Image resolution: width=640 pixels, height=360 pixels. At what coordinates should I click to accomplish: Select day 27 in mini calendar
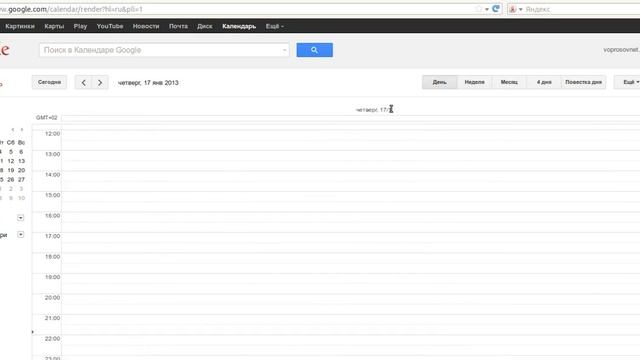21,180
